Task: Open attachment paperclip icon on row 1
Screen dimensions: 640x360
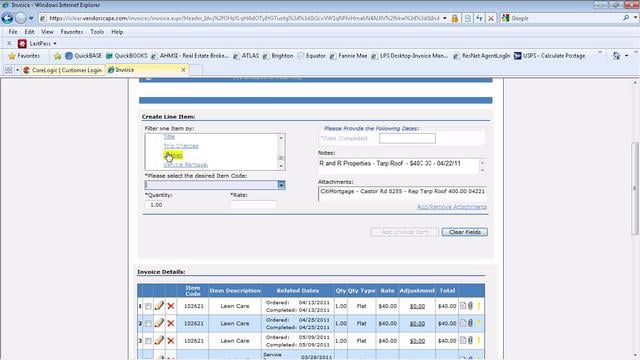Action: (470, 306)
